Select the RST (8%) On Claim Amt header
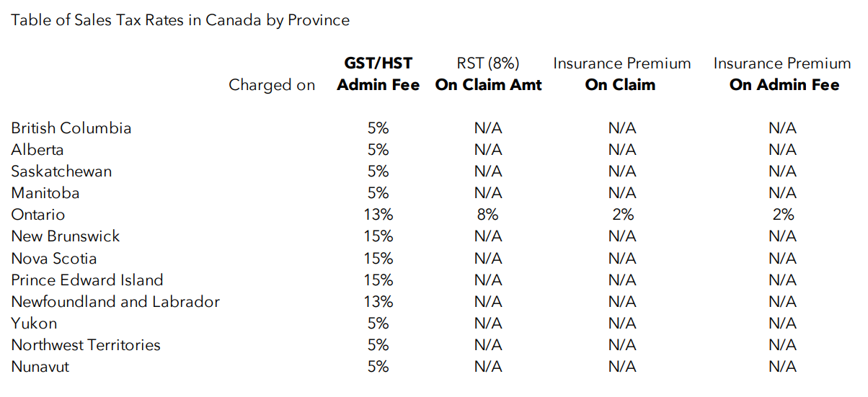This screenshot has width=868, height=397. pyautogui.click(x=488, y=74)
